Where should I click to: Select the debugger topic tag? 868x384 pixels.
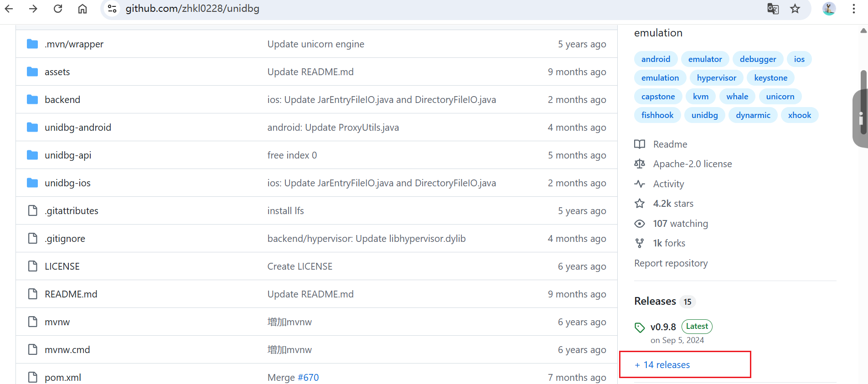coord(758,59)
